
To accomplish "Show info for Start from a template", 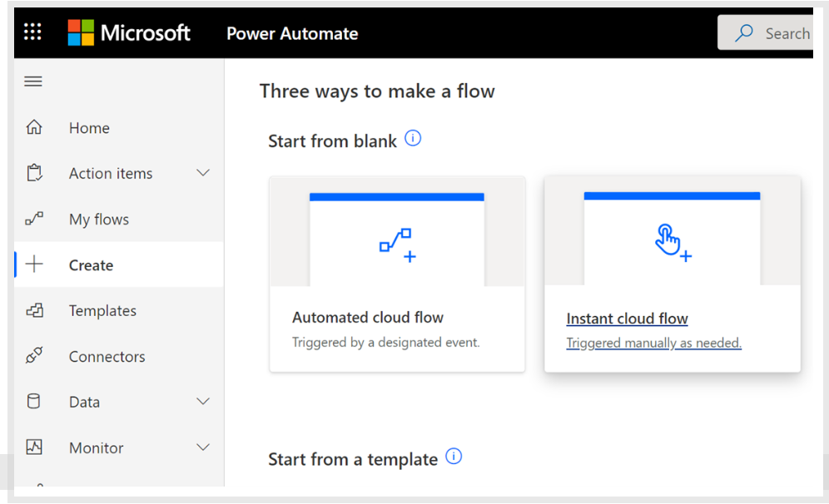I will (x=454, y=457).
